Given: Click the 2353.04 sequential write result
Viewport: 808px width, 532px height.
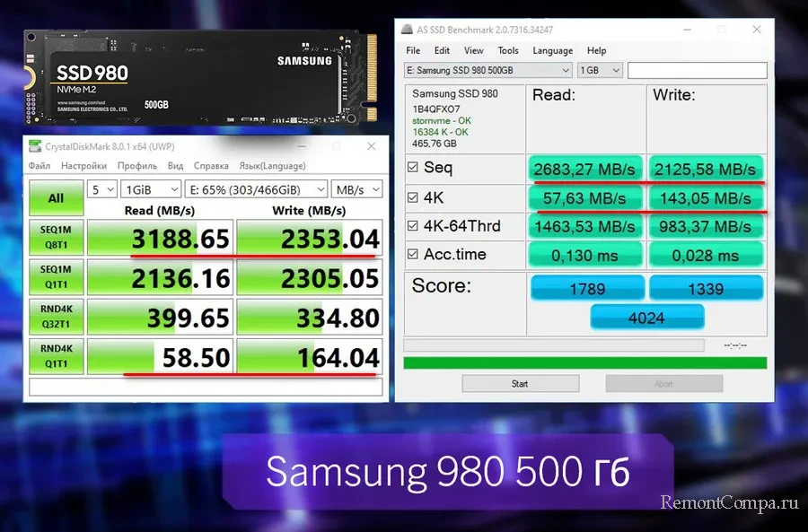Looking at the screenshot, I should 310,238.
